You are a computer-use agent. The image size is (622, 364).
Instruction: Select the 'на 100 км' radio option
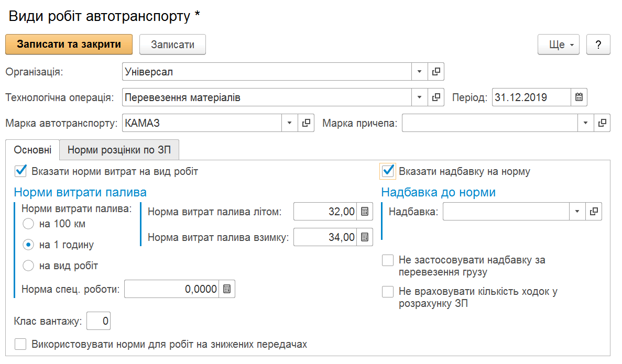pyautogui.click(x=28, y=224)
